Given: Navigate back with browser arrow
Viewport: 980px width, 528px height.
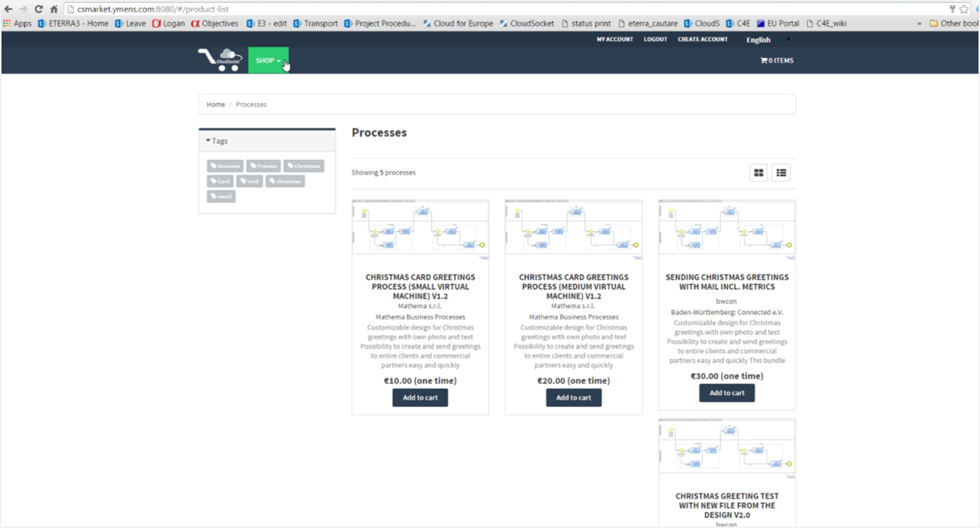Looking at the screenshot, I should point(8,9).
